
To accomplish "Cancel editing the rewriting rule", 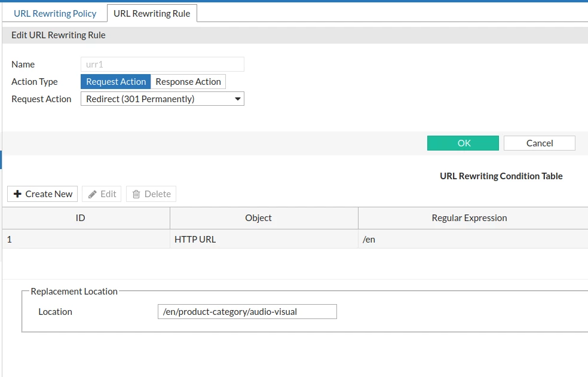I will (539, 143).
